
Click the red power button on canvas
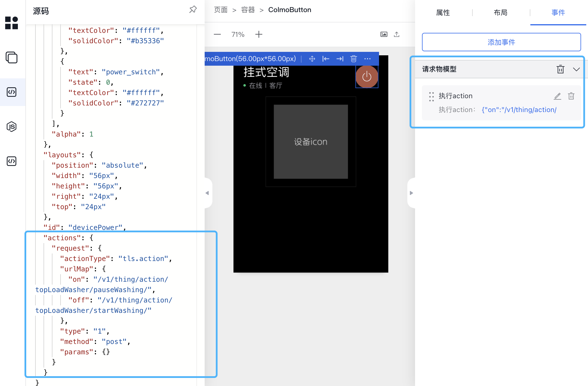(367, 77)
